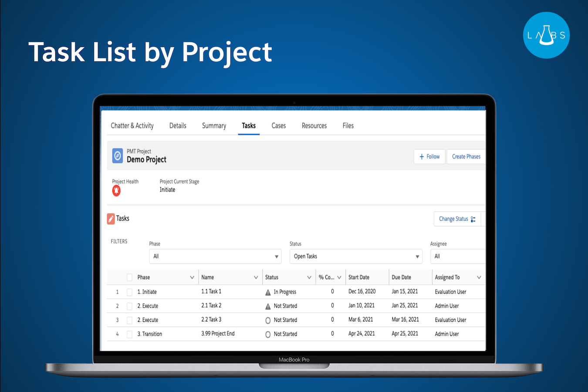The height and width of the screenshot is (392, 588).
Task: Click the plus icon on the Follow button
Action: pos(421,156)
